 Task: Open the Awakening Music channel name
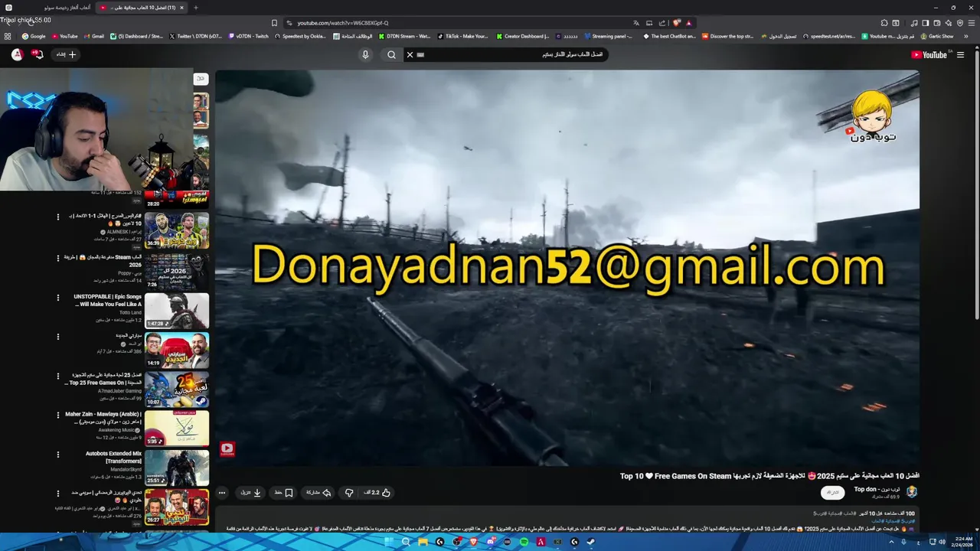[116, 430]
